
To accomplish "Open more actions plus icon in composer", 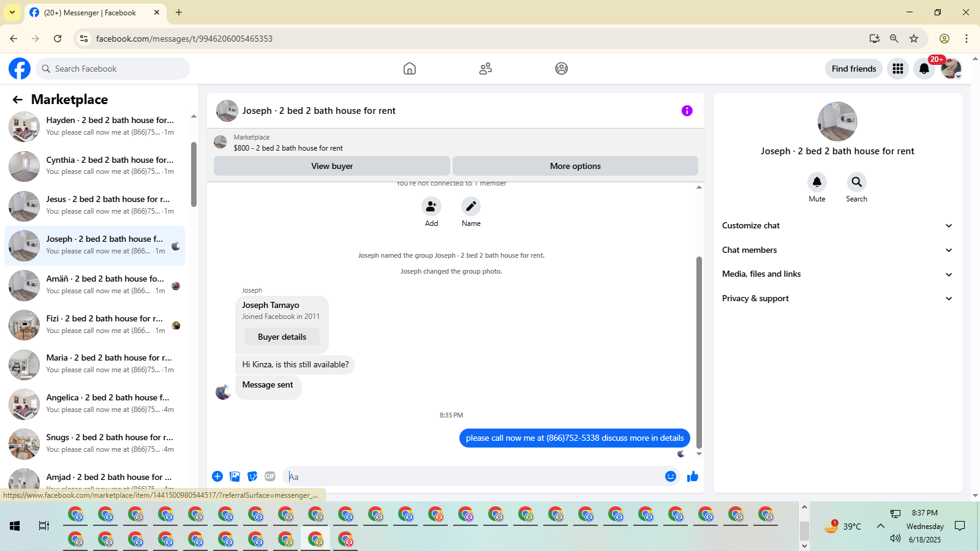I will (x=217, y=476).
